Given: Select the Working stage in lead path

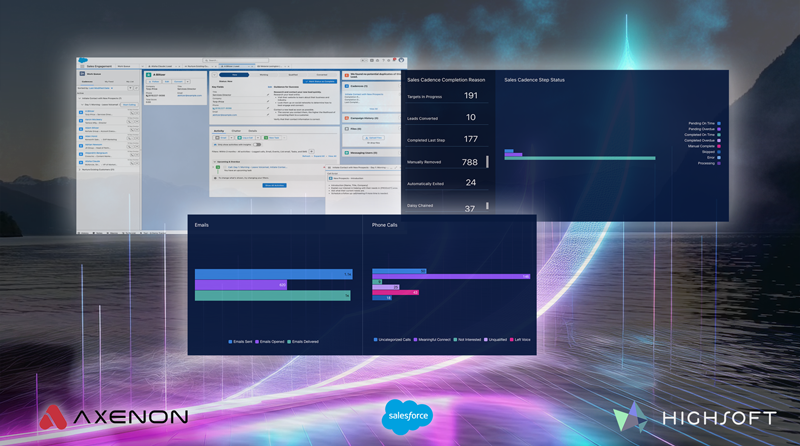Looking at the screenshot, I should pos(264,75).
